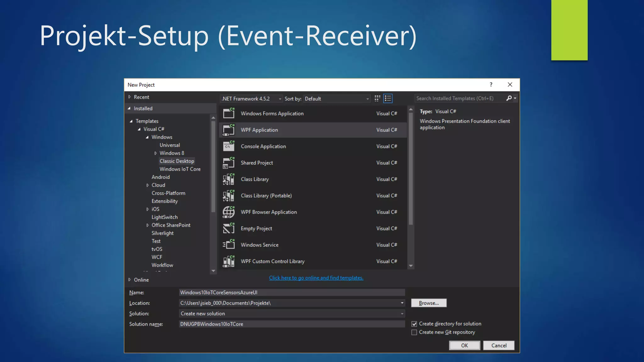Click the Cancel button
The width and height of the screenshot is (644, 362).
pos(499,345)
